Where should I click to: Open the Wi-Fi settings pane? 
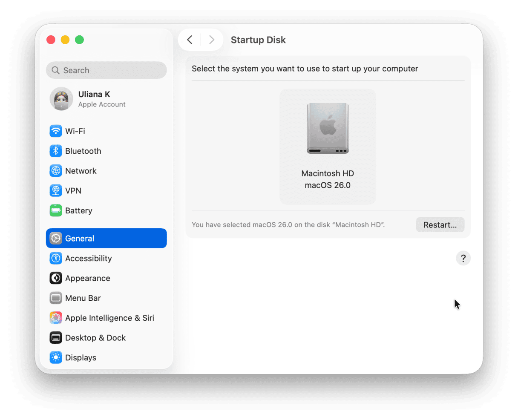tap(106, 131)
